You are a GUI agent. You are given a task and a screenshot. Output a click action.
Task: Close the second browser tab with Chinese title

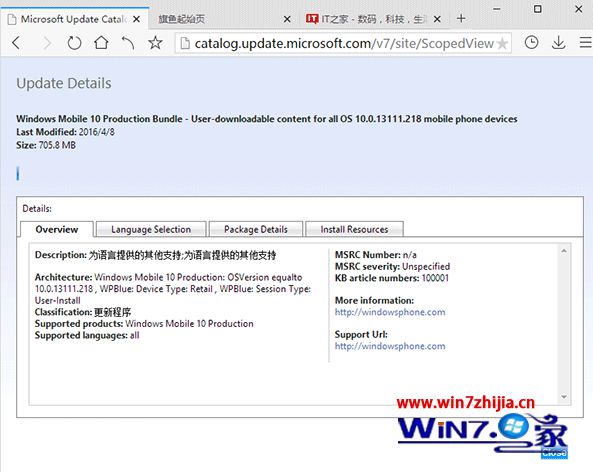pos(287,19)
